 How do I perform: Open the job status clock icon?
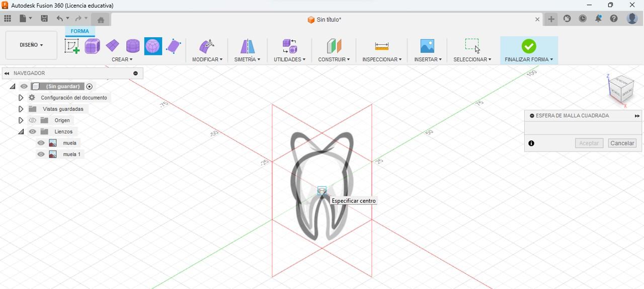pyautogui.click(x=583, y=19)
